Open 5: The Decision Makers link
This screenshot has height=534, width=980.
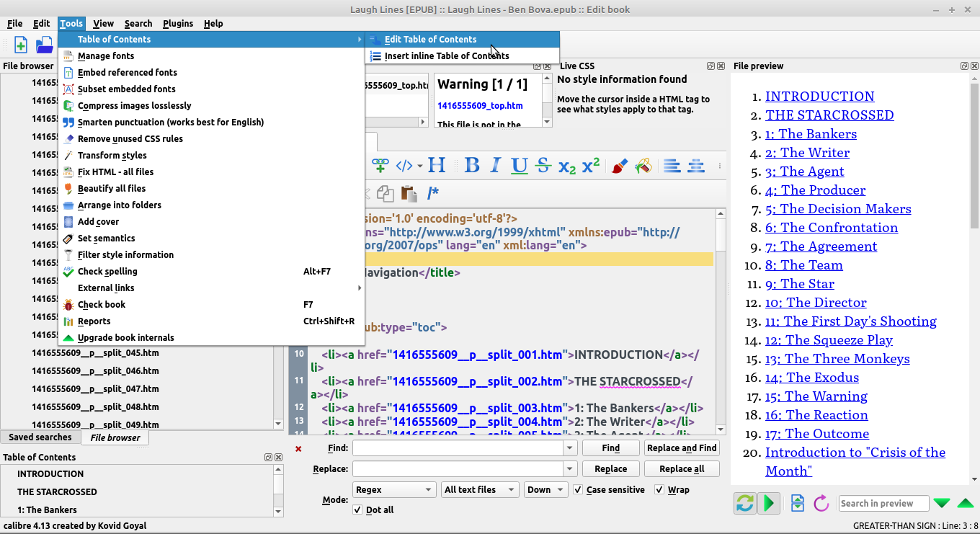(x=838, y=209)
